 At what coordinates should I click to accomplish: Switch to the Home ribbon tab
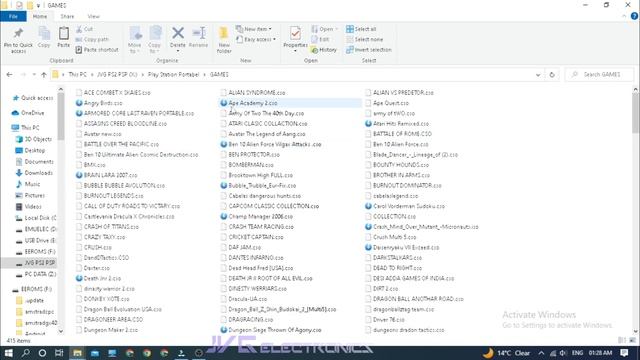pyautogui.click(x=40, y=16)
